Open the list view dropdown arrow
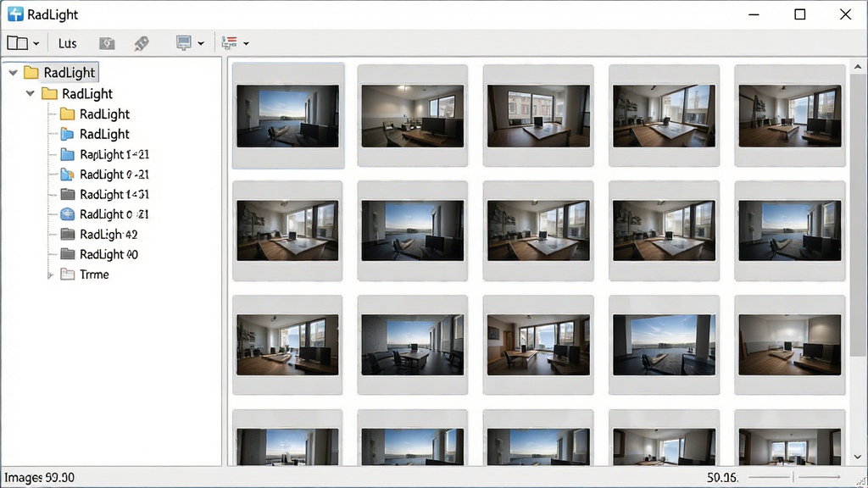The image size is (868, 488). 247,44
